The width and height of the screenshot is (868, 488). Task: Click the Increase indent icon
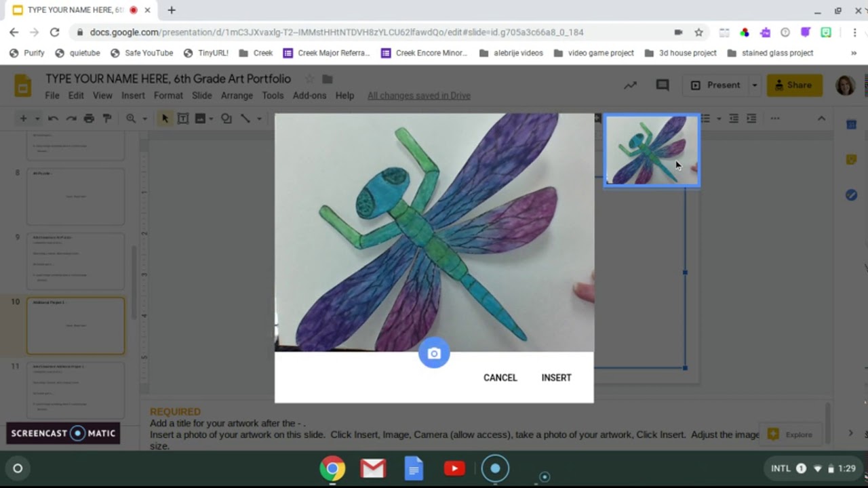(x=751, y=119)
